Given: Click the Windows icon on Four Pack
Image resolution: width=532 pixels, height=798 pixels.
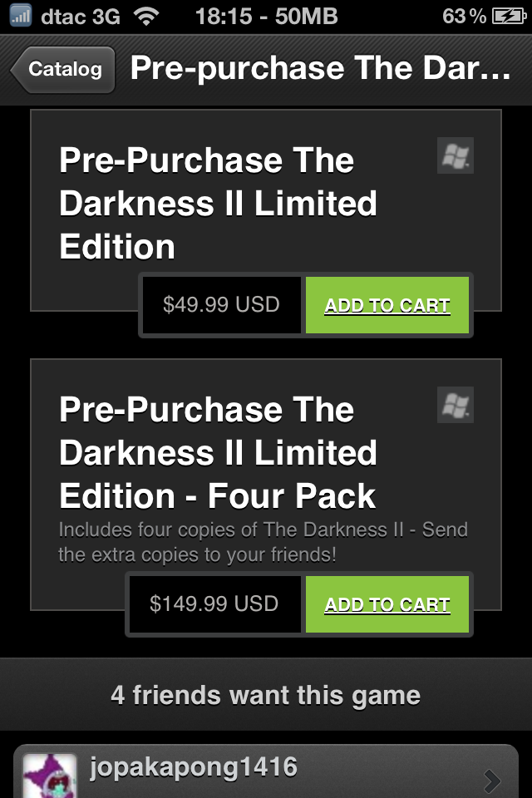Looking at the screenshot, I should tap(455, 405).
